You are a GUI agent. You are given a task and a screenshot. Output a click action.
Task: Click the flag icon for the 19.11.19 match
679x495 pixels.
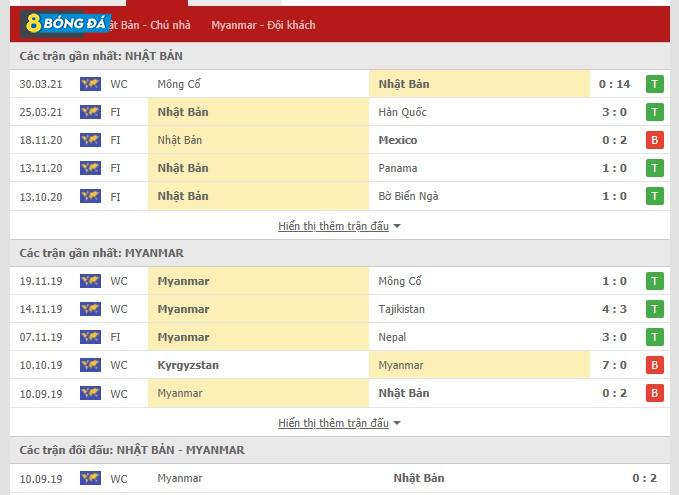click(x=90, y=281)
